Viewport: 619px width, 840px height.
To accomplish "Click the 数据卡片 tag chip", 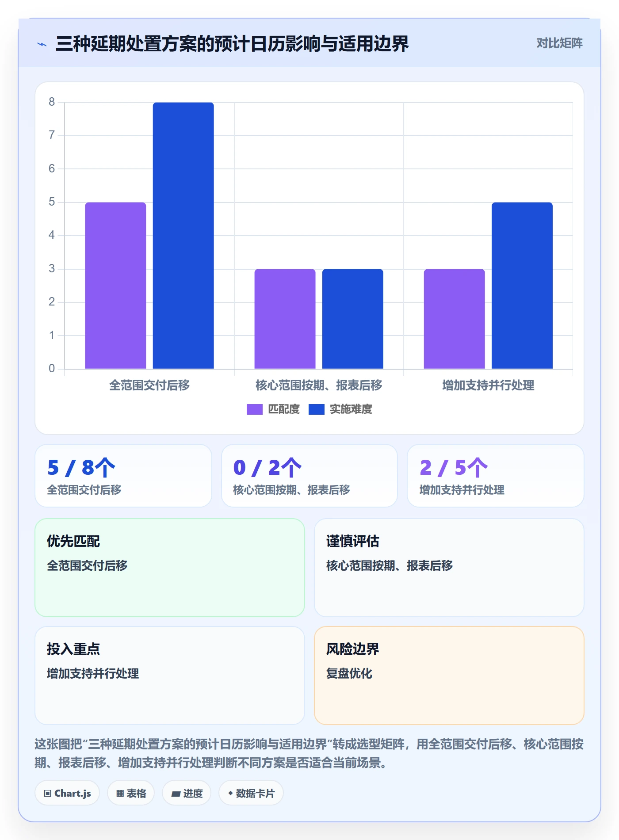I will pos(251,793).
